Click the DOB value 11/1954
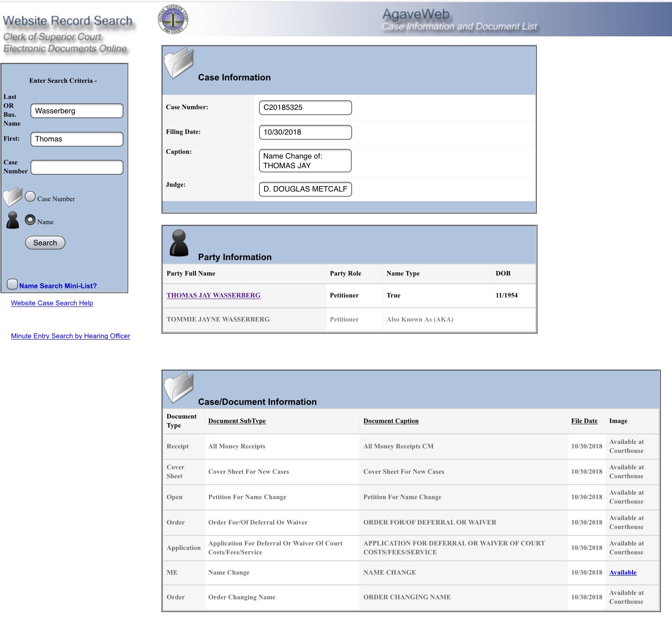This screenshot has height=623, width=672. coord(507,295)
